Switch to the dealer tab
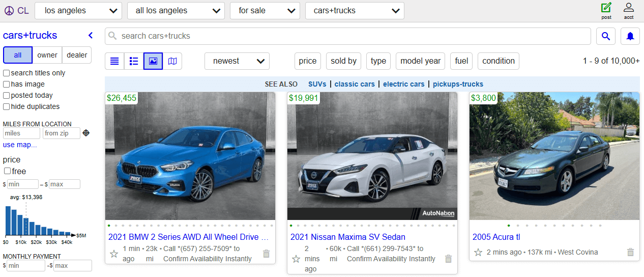 77,55
